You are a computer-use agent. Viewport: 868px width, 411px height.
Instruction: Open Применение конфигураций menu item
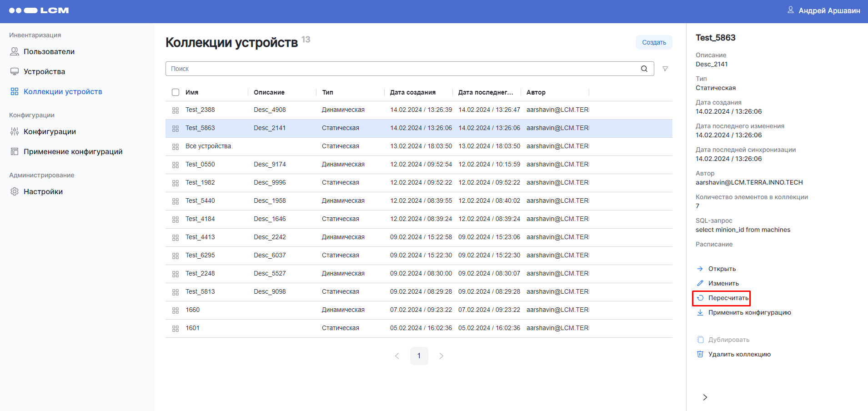[73, 152]
